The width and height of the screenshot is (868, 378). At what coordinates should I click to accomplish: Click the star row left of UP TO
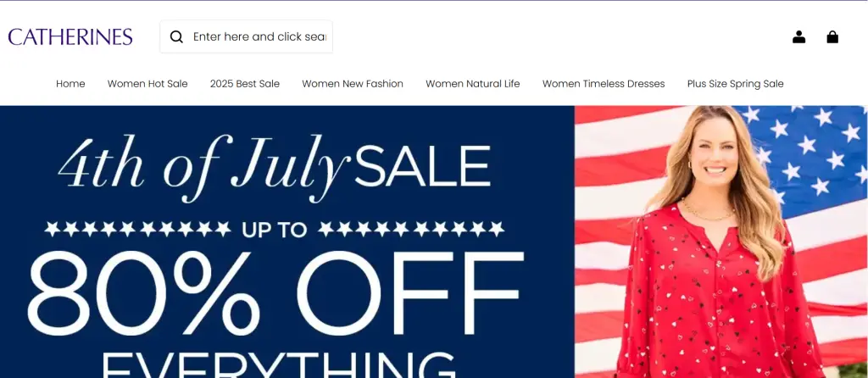click(x=138, y=229)
